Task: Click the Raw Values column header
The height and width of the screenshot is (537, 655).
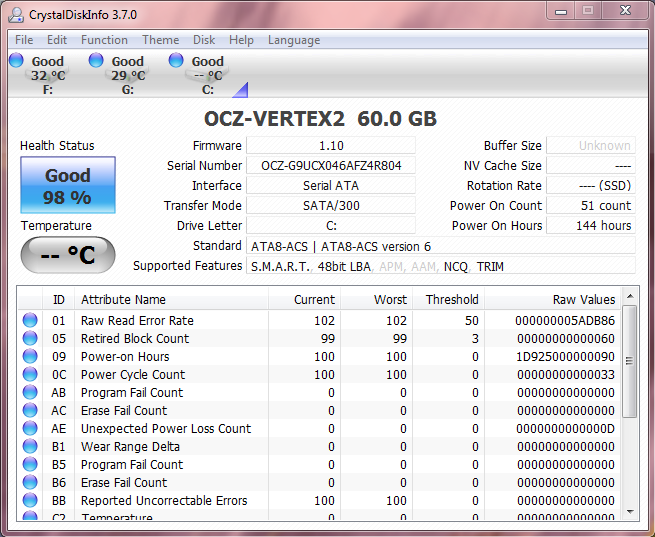Action: point(583,299)
